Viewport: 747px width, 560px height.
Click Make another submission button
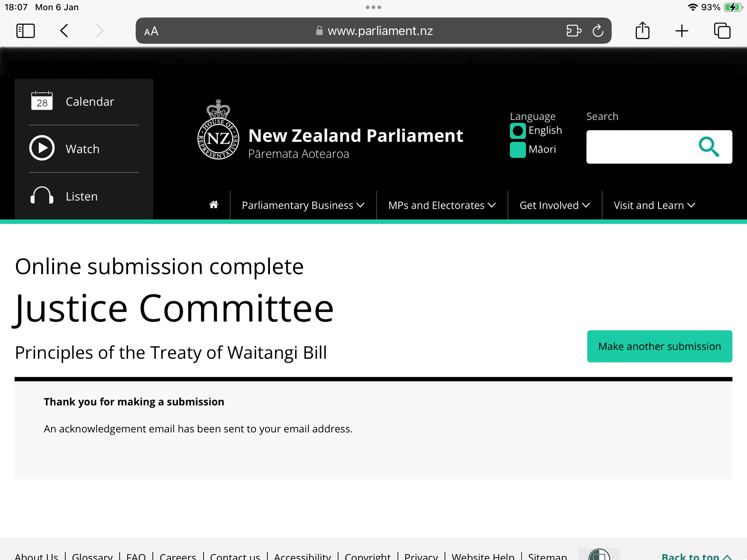(x=659, y=346)
